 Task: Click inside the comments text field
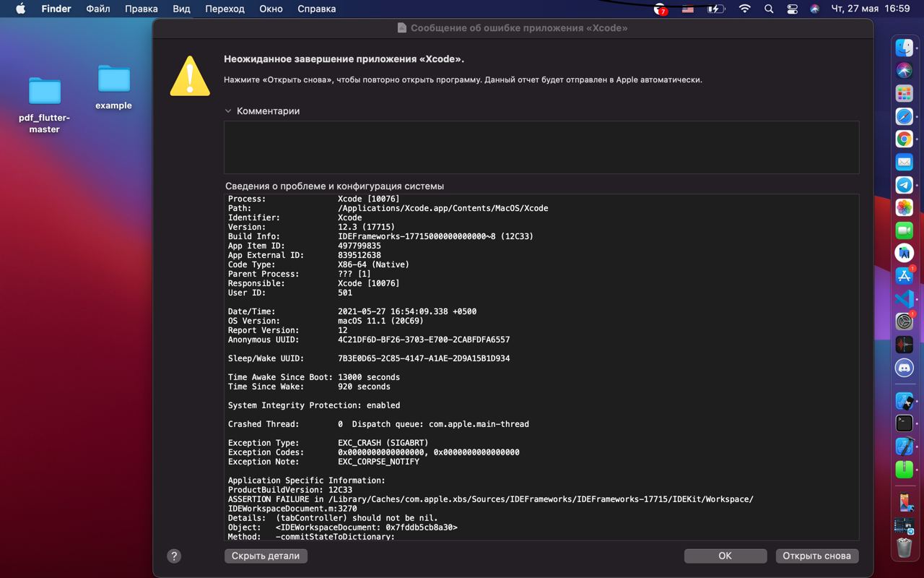541,147
